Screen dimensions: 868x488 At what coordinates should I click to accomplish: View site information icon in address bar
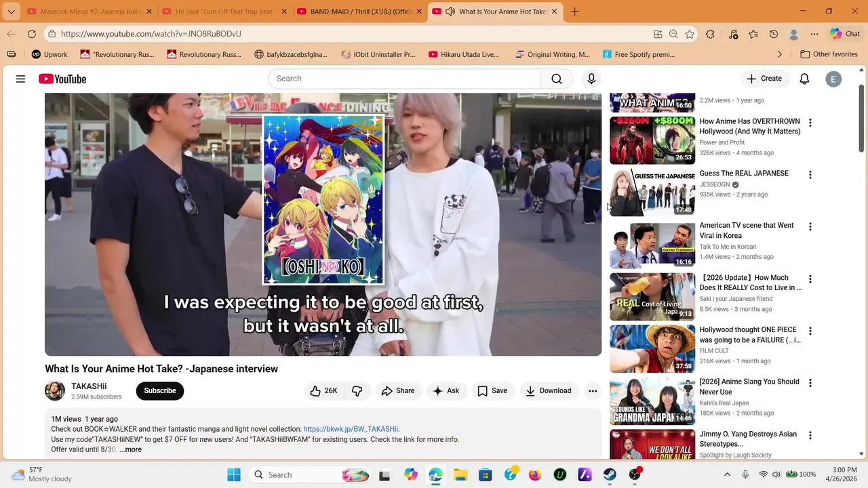[52, 34]
